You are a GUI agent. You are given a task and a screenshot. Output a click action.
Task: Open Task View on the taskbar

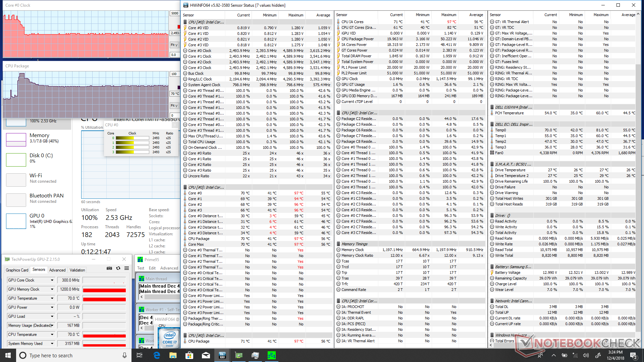click(140, 355)
